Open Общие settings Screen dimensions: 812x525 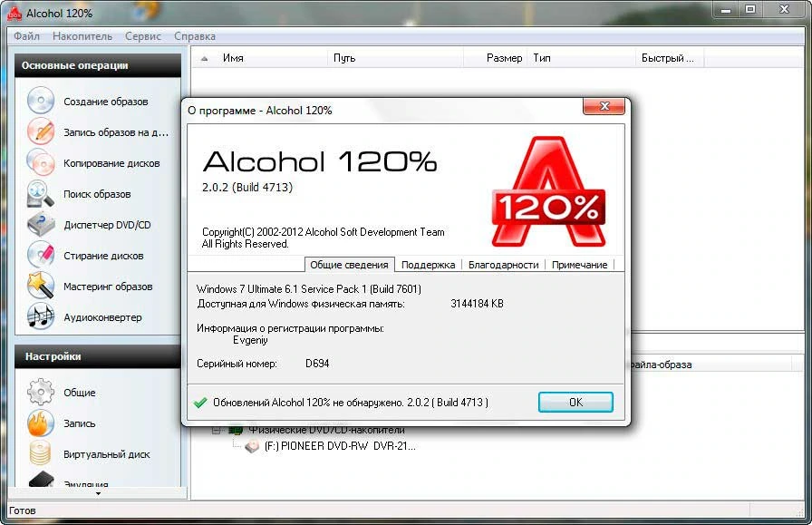click(x=79, y=393)
